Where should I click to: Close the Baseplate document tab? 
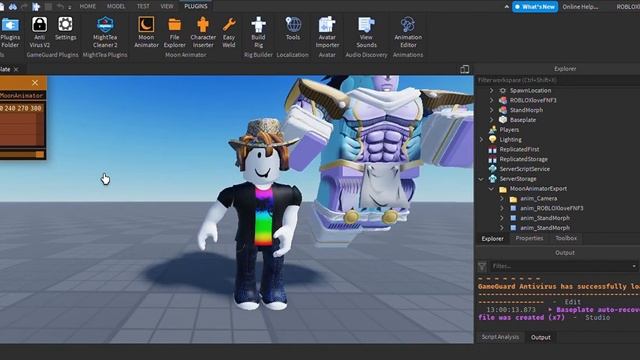pyautogui.click(x=16, y=69)
